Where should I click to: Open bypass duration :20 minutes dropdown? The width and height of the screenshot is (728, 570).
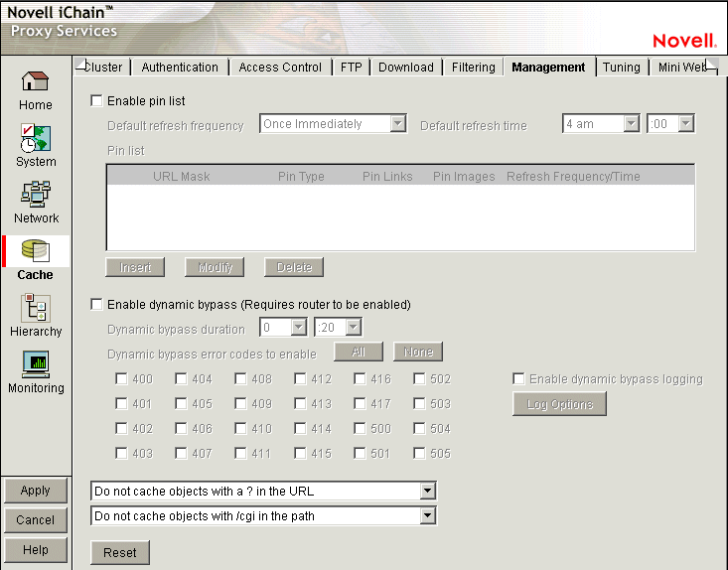338,328
